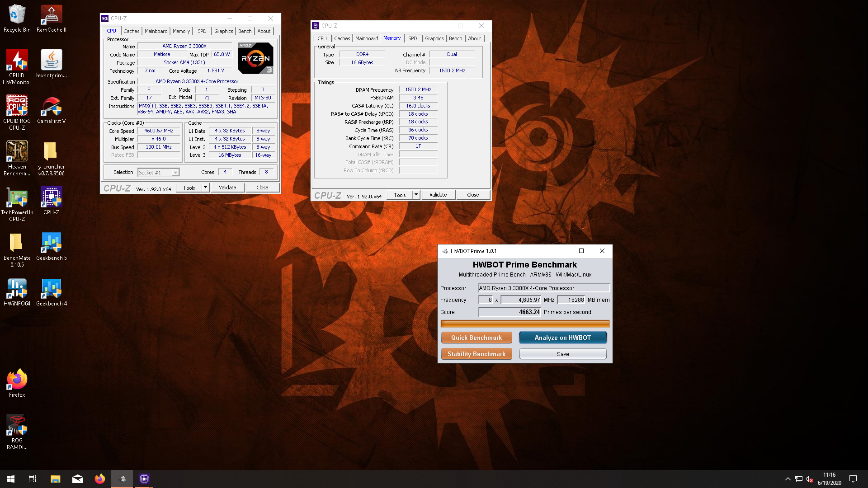Show hidden system tray icons
The height and width of the screenshot is (488, 868).
[788, 479]
